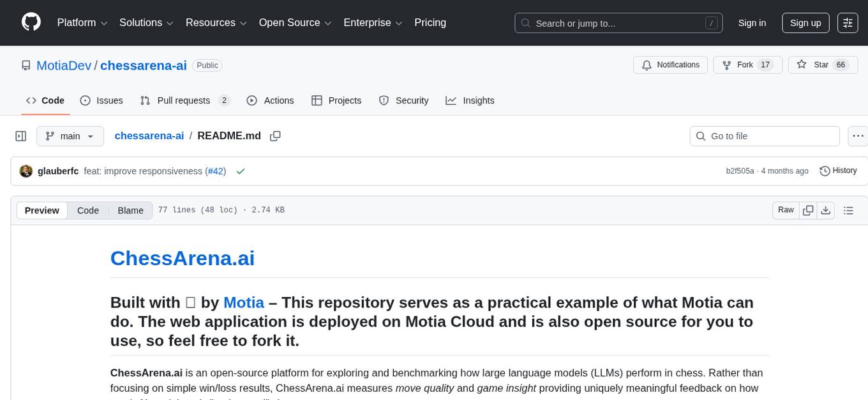Click the GitHub logo icon
The height and width of the screenshot is (400, 868).
31,22
